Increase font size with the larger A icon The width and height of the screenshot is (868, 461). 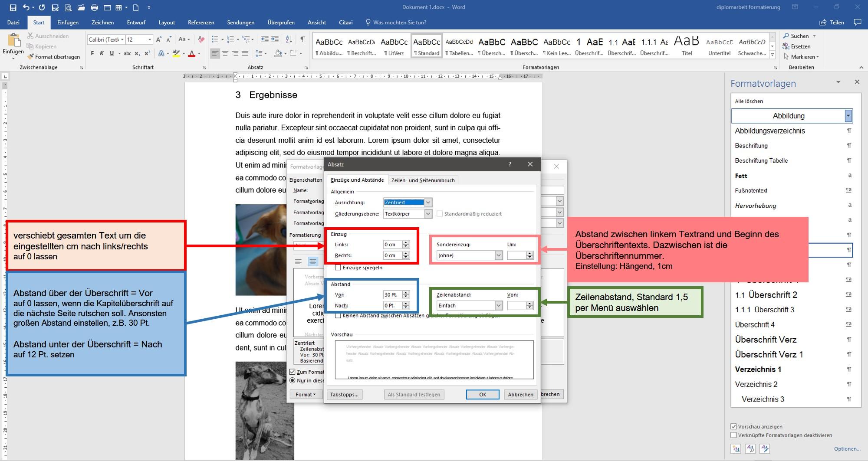(x=159, y=39)
